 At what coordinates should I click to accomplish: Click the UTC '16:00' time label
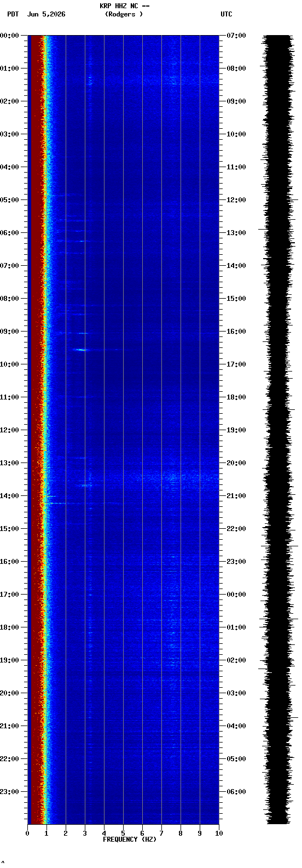236,332
